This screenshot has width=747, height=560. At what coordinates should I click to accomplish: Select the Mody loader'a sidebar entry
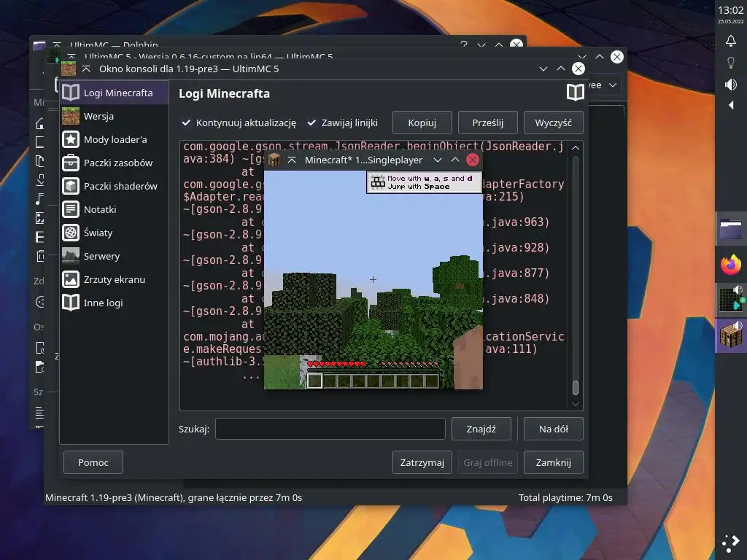(114, 139)
